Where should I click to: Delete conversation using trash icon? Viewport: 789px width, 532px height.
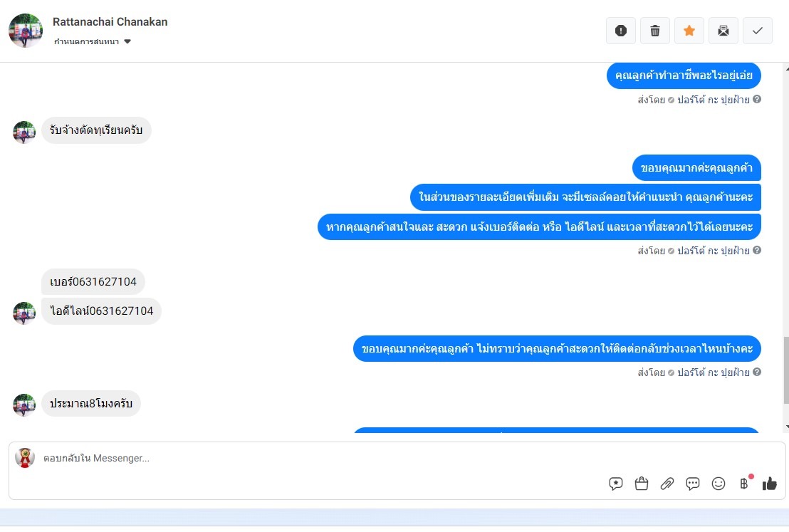654,31
